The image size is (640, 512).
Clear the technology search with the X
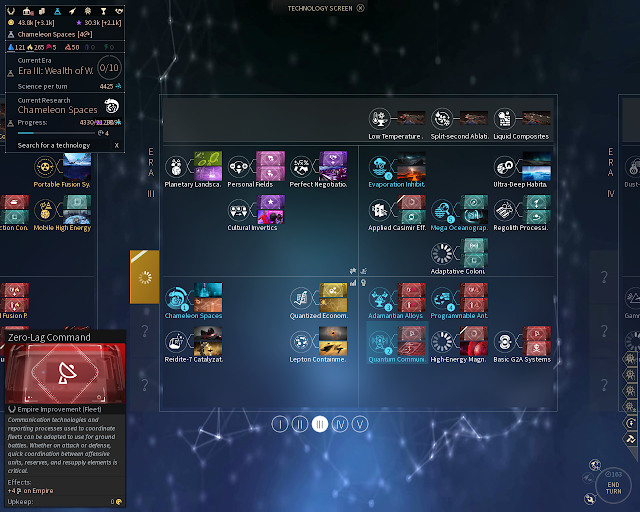tap(117, 145)
